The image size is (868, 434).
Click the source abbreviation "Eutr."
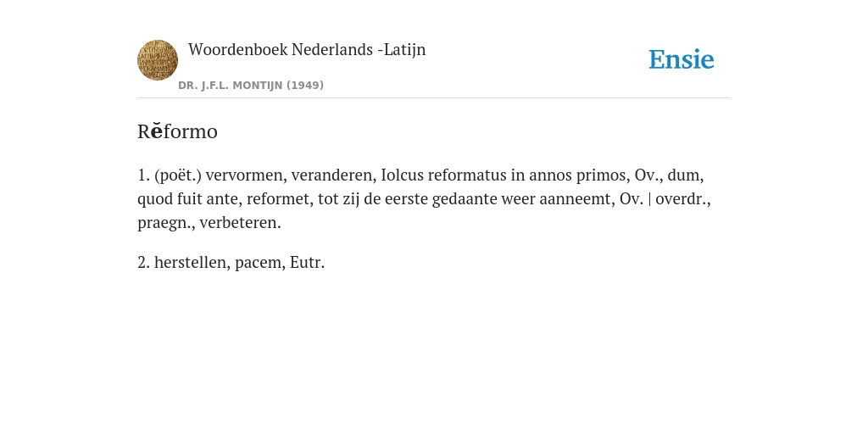coord(307,262)
